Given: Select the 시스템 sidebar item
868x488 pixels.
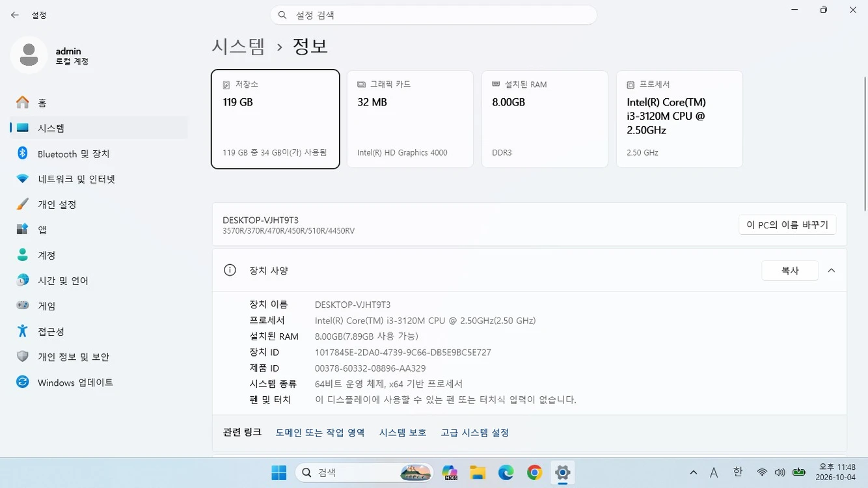Looking at the screenshot, I should [99, 128].
